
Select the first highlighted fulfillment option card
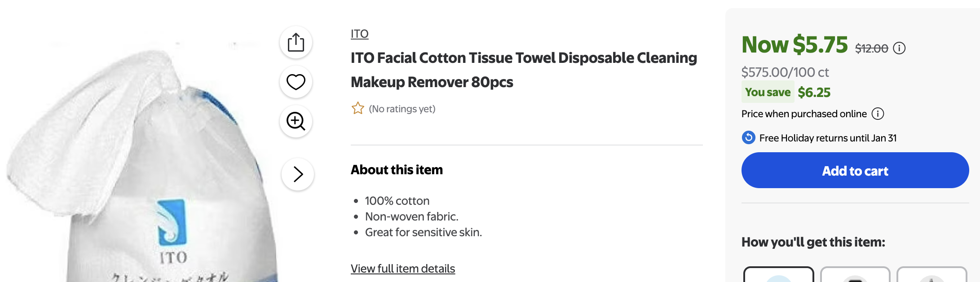[778, 274]
